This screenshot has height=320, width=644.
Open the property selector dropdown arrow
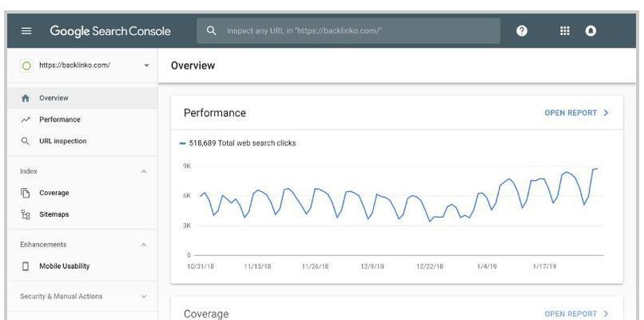(147, 66)
